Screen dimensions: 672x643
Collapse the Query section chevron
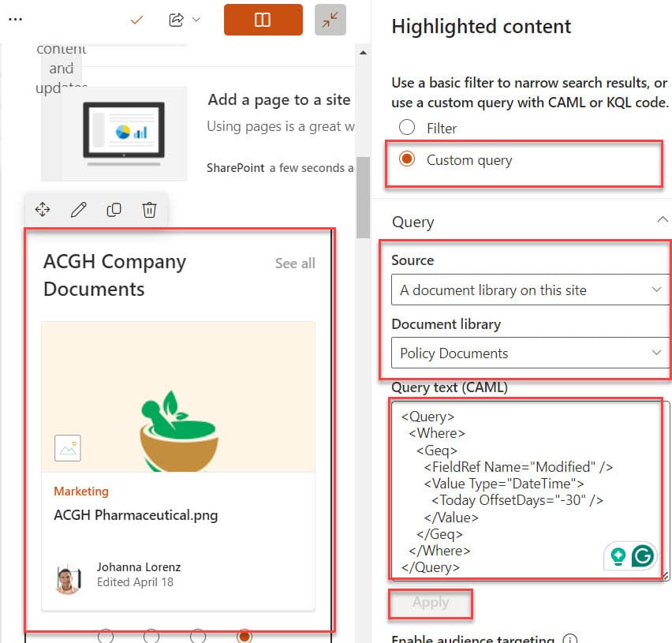tap(663, 220)
